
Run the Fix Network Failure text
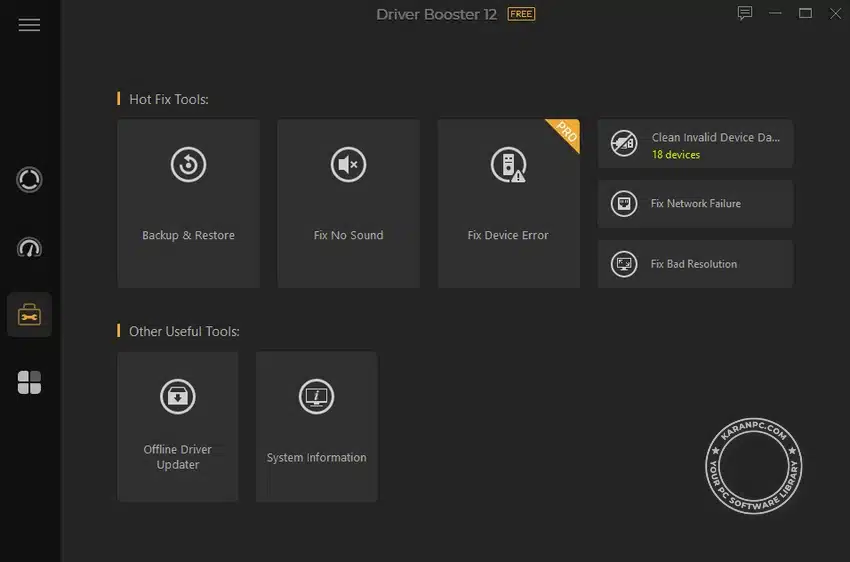coord(696,204)
